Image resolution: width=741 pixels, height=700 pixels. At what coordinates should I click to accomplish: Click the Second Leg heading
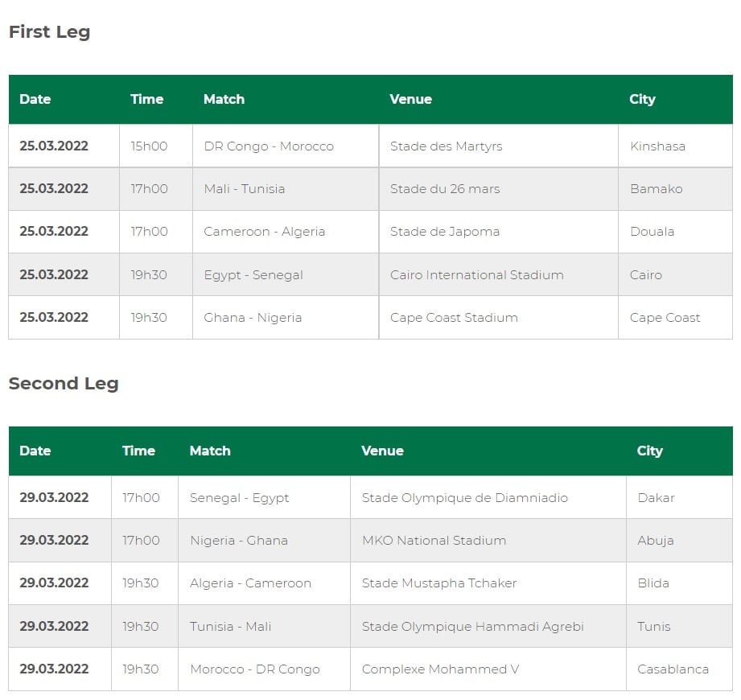click(64, 383)
